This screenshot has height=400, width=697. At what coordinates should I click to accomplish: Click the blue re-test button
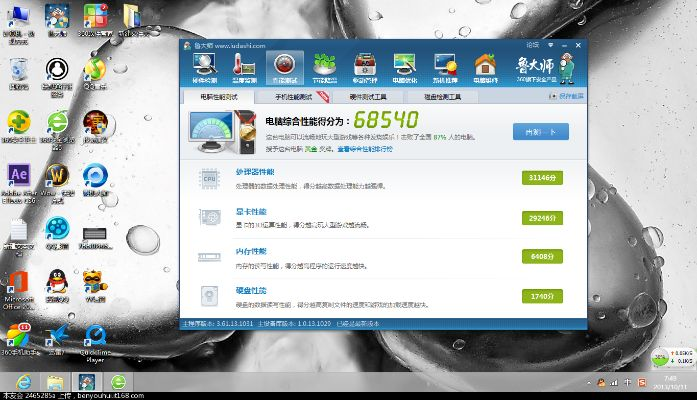(540, 132)
